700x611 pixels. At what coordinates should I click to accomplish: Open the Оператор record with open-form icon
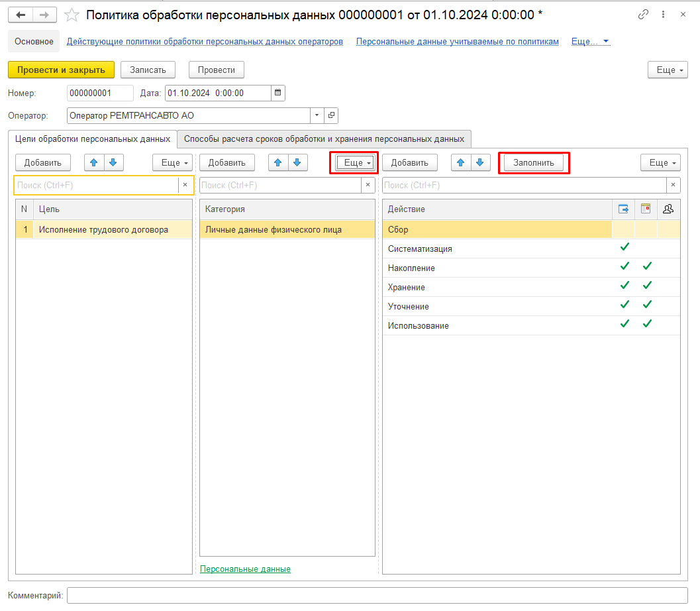coord(331,115)
